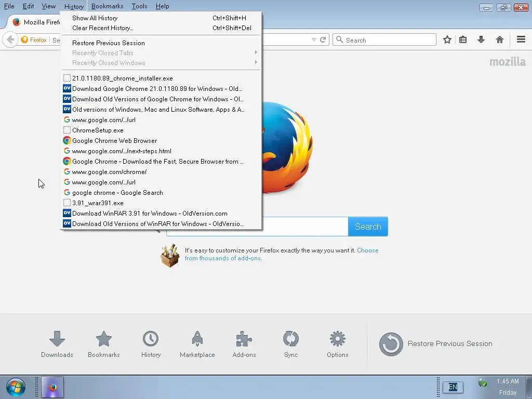The image size is (532, 399).
Task: Select Clear Recent History...
Action: [x=161, y=28]
